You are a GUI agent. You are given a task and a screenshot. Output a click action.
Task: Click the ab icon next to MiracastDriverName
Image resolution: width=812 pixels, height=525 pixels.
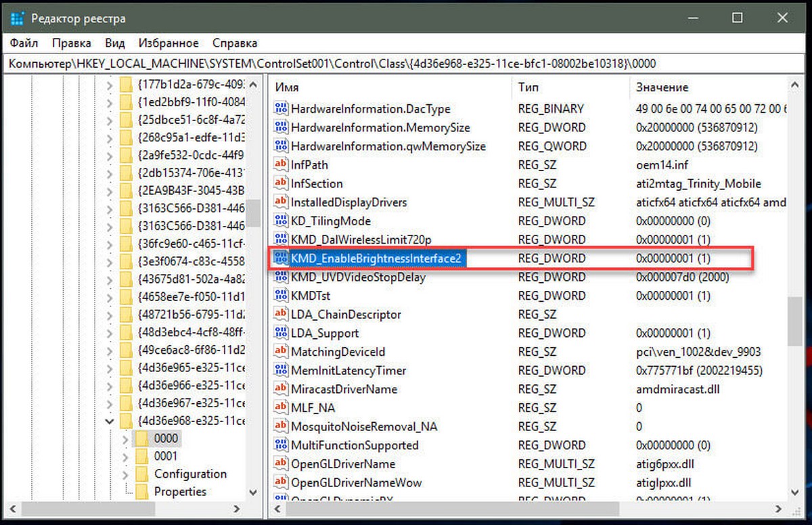pos(281,389)
